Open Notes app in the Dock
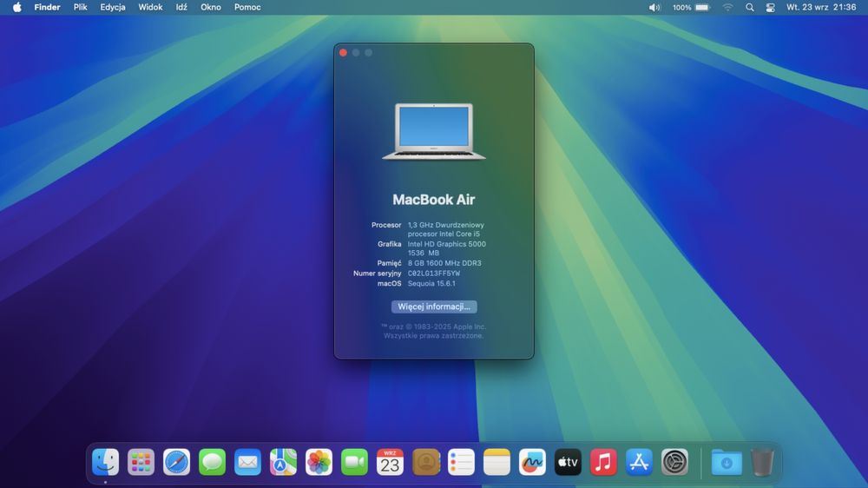Image resolution: width=868 pixels, height=488 pixels. pos(496,462)
